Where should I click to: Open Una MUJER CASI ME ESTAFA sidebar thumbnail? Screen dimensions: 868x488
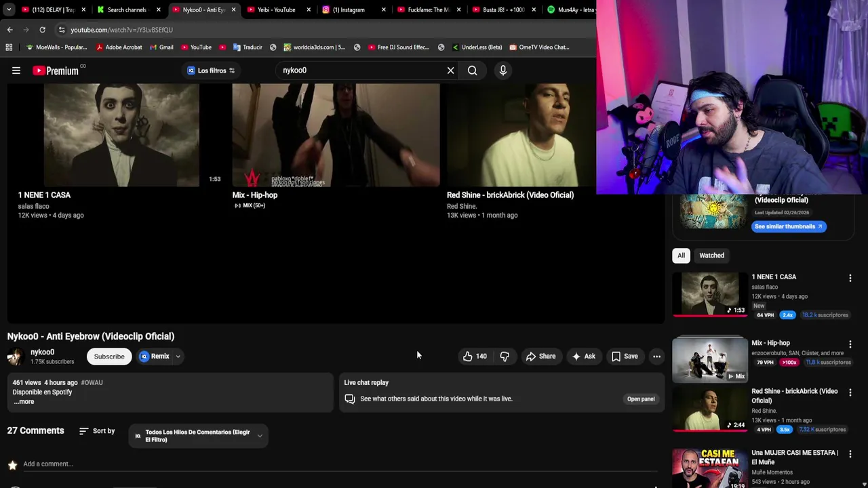click(x=710, y=468)
